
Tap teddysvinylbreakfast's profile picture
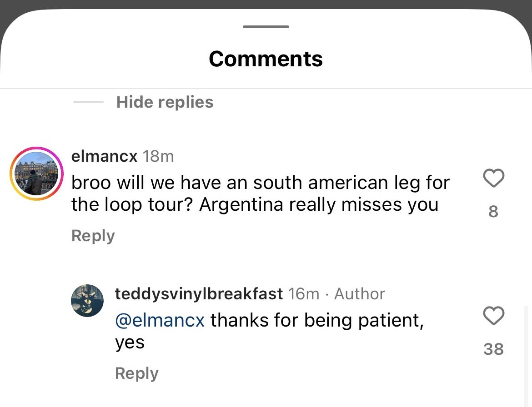[87, 300]
